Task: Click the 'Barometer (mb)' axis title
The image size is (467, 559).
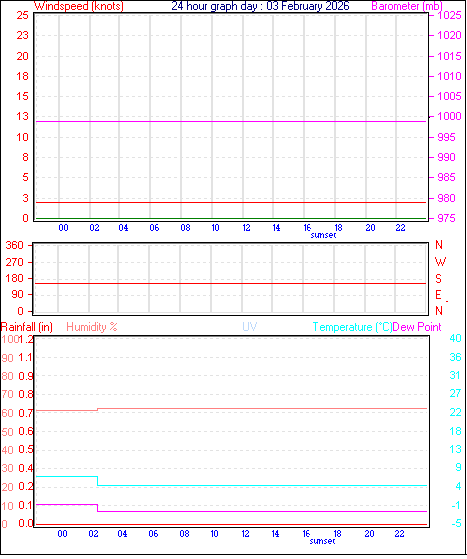Action: [407, 6]
